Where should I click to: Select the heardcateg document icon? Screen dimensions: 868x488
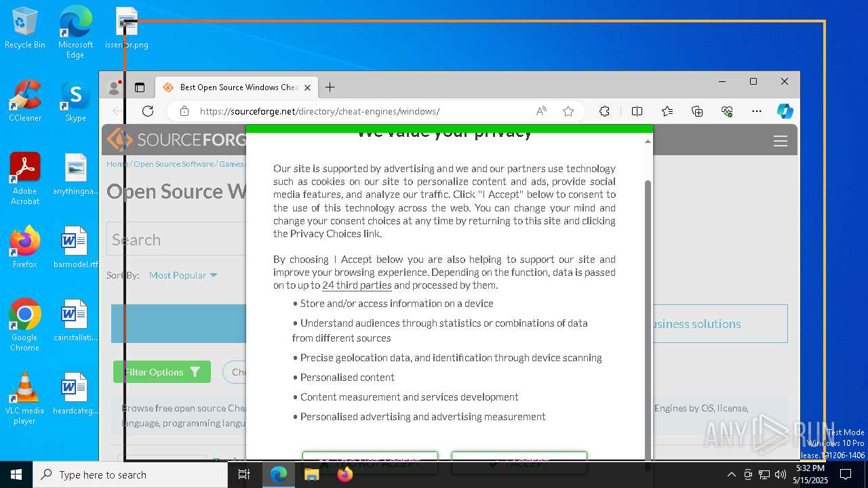point(75,394)
